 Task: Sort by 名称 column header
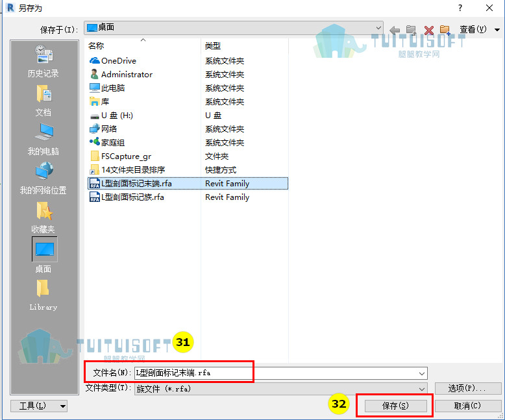(96, 45)
